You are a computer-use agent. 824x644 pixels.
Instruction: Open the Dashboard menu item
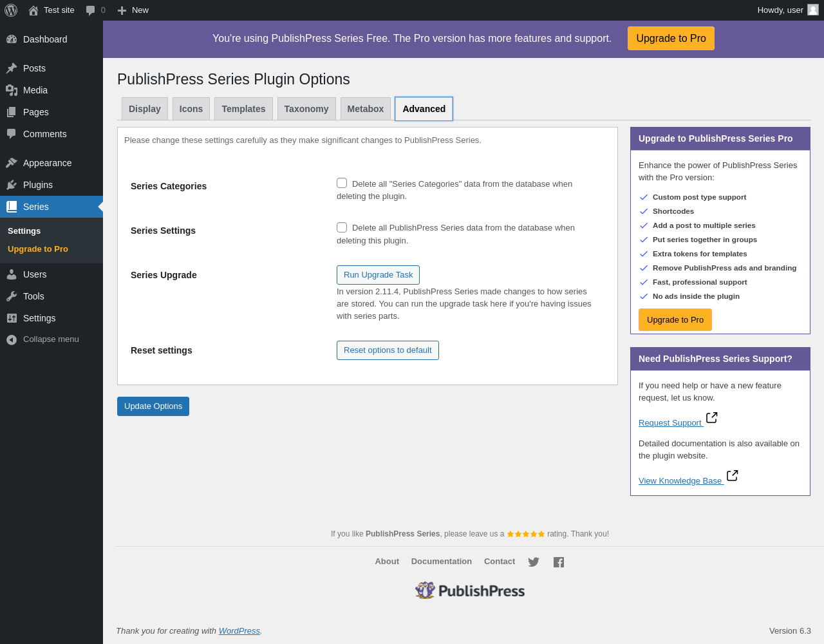[x=51, y=39]
